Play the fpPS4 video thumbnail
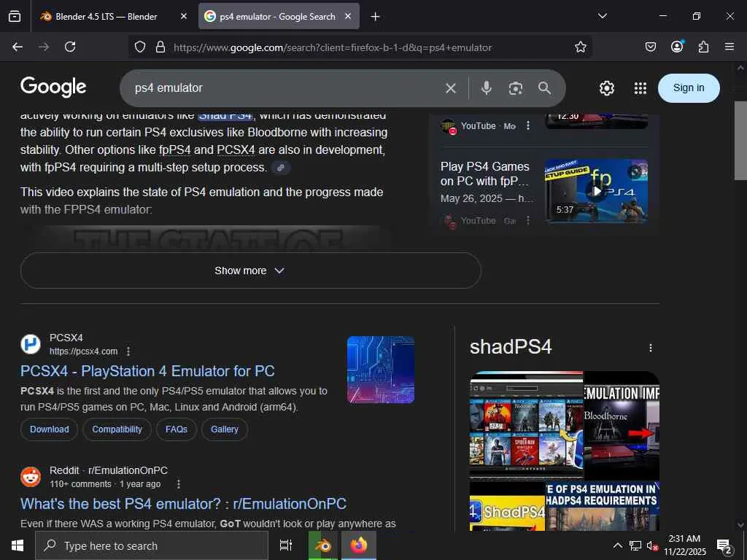 tap(596, 191)
